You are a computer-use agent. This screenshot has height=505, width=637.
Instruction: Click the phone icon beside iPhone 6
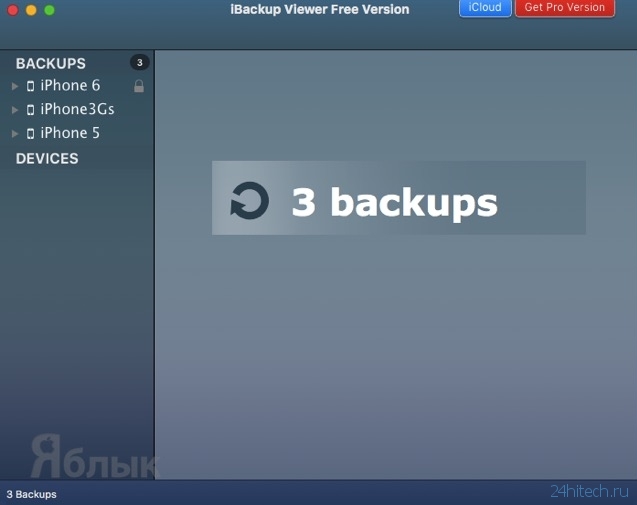click(x=30, y=86)
